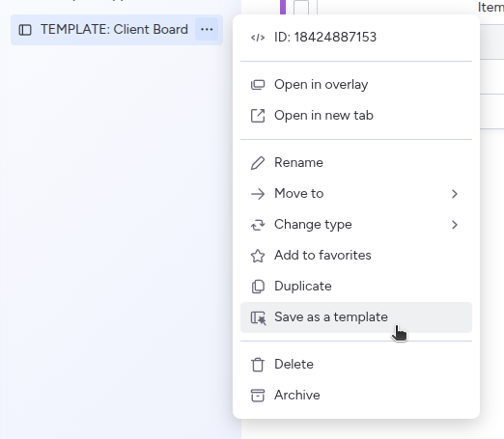The image size is (504, 439).
Task: Click the Item column header
Action: 490,7
